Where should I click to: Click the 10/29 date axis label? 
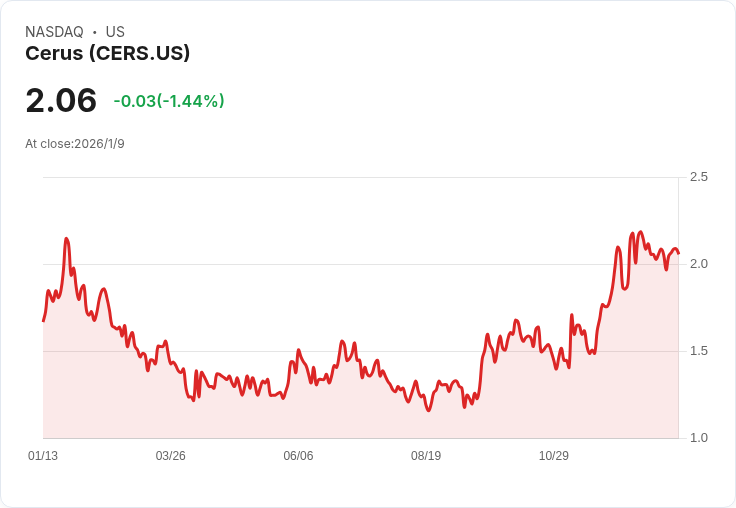(553, 455)
